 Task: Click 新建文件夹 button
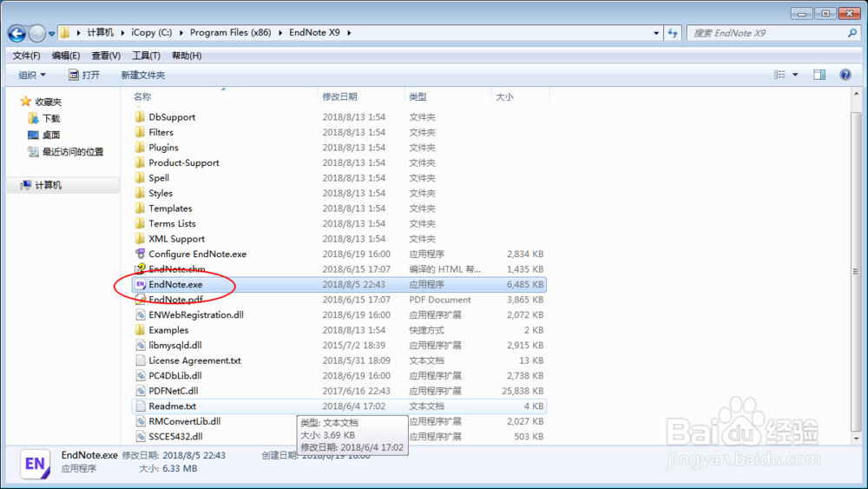(x=143, y=75)
